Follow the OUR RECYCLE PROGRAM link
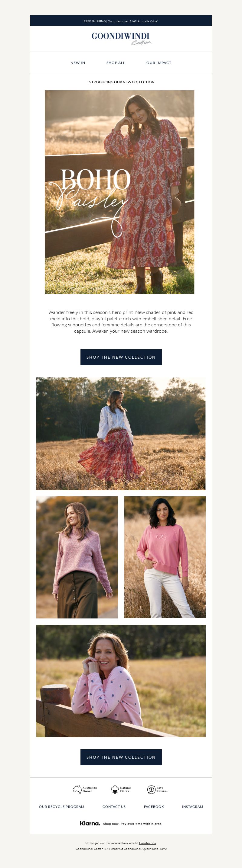Viewport: 242px width, 868px height. click(62, 807)
